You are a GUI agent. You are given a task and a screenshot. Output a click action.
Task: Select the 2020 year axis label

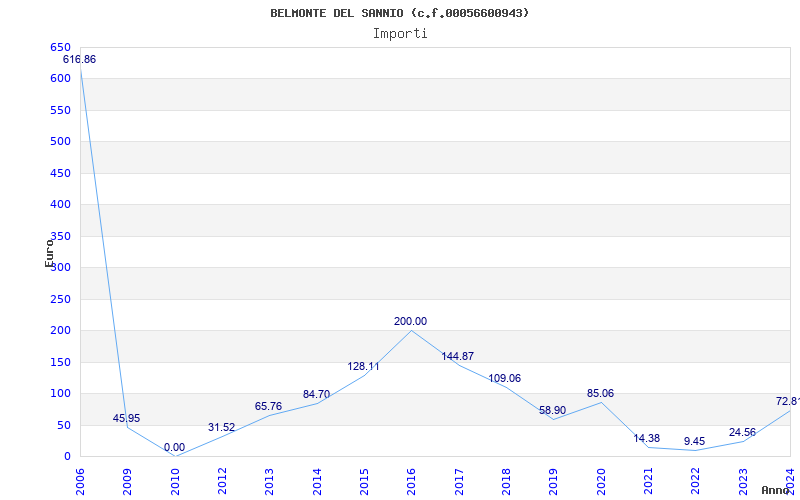(601, 482)
